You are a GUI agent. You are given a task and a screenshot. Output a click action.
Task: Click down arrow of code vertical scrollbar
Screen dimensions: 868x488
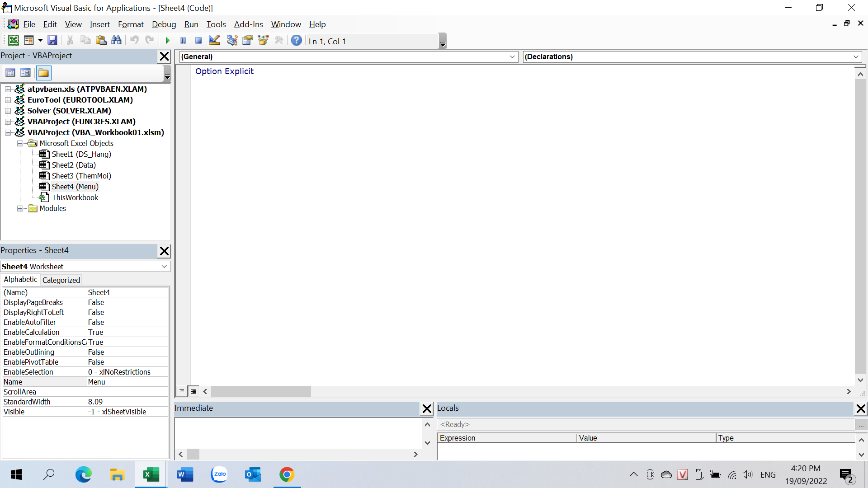pyautogui.click(x=860, y=380)
